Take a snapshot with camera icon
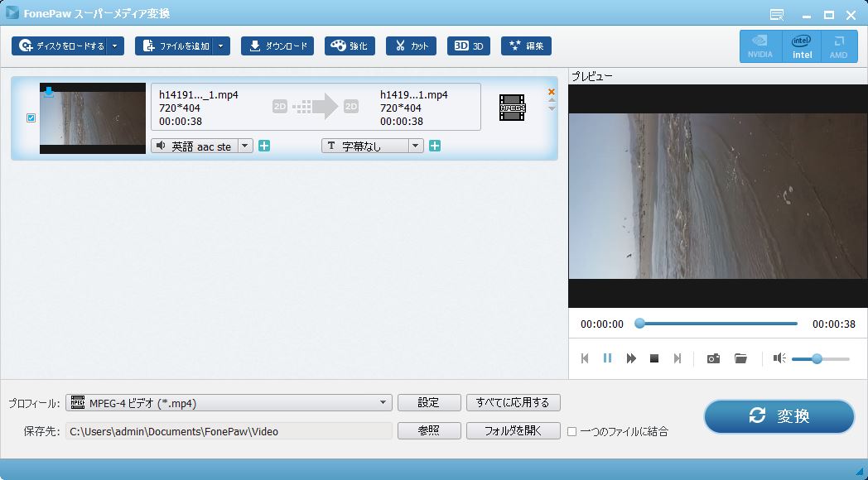Image resolution: width=868 pixels, height=480 pixels. 714,358
